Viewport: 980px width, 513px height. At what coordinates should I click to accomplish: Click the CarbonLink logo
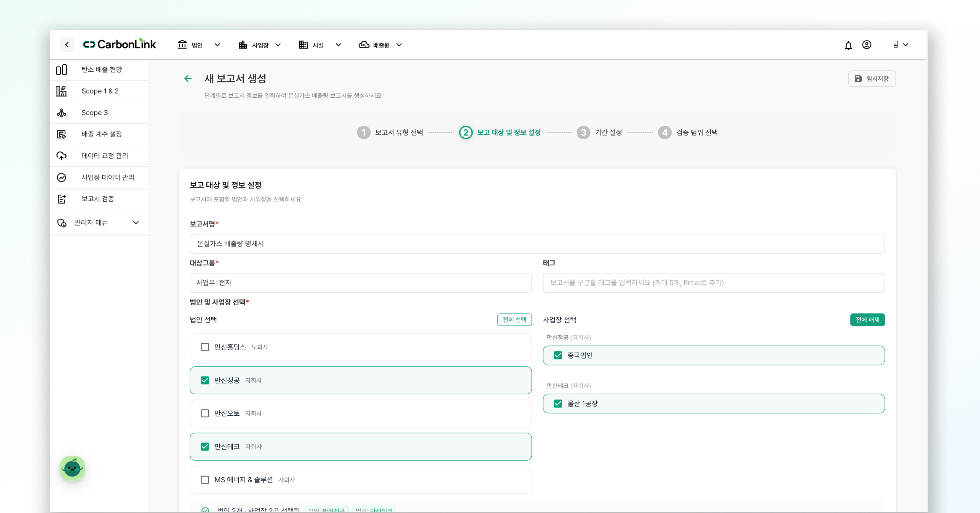point(119,44)
